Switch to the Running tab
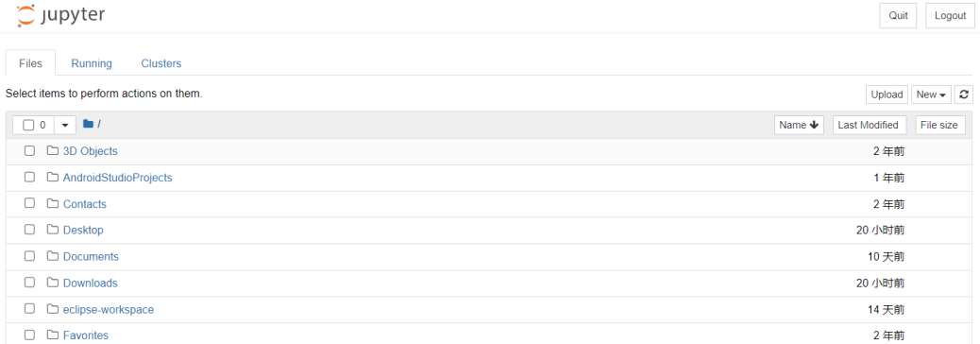Screen dimensions: 980x344 pyautogui.click(x=92, y=63)
